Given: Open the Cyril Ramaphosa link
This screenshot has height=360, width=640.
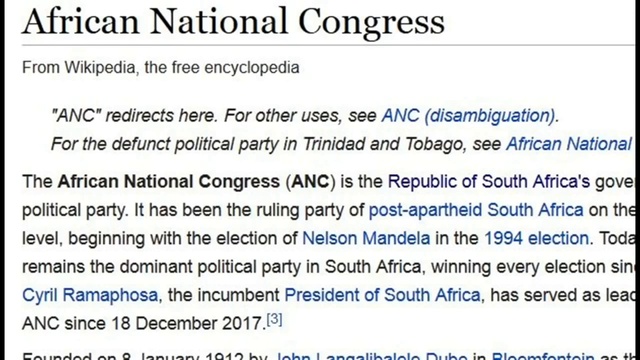Looking at the screenshot, I should click(x=90, y=295).
